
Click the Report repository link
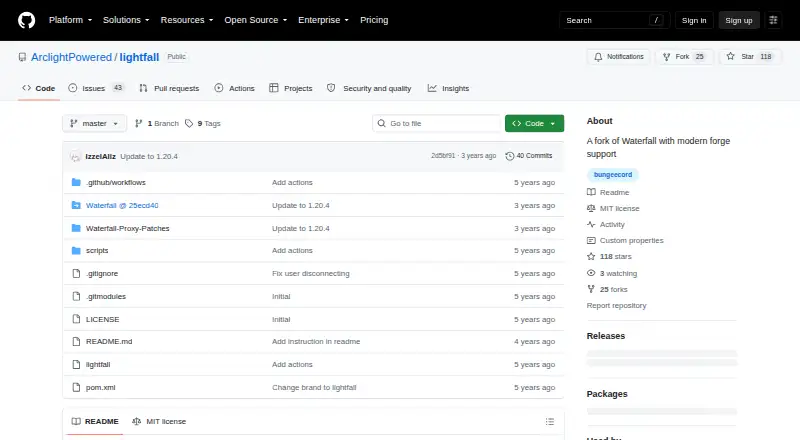pos(616,305)
